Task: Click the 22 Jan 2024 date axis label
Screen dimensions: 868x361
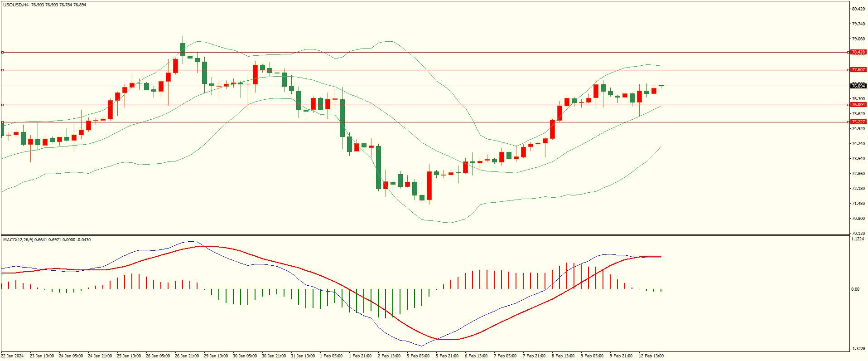Action: click(x=13, y=356)
